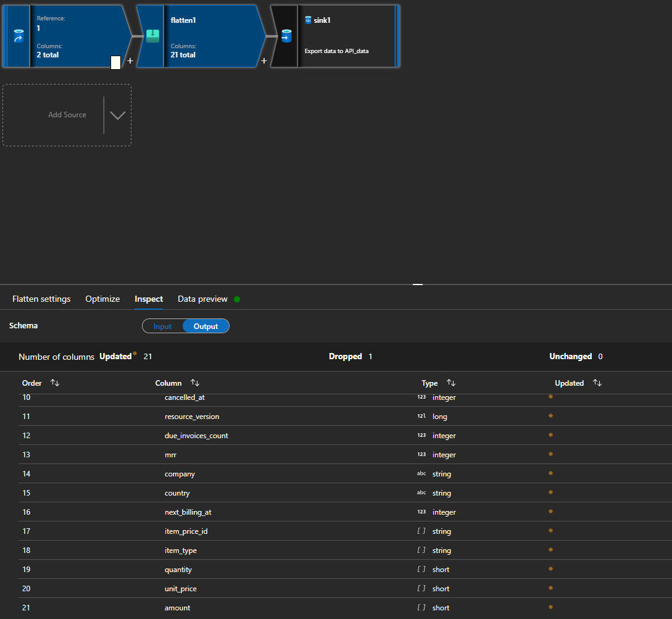Select the next_billing_at column name
The width and height of the screenshot is (672, 619).
188,512
